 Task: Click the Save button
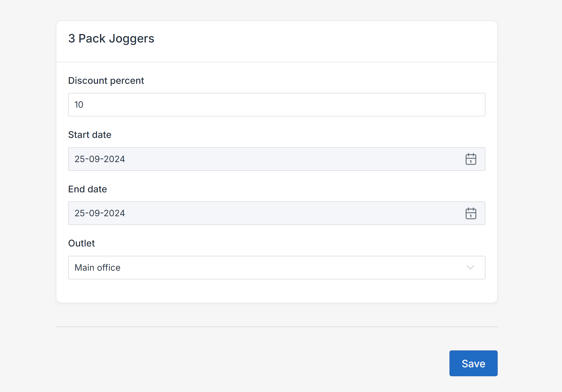pyautogui.click(x=473, y=363)
